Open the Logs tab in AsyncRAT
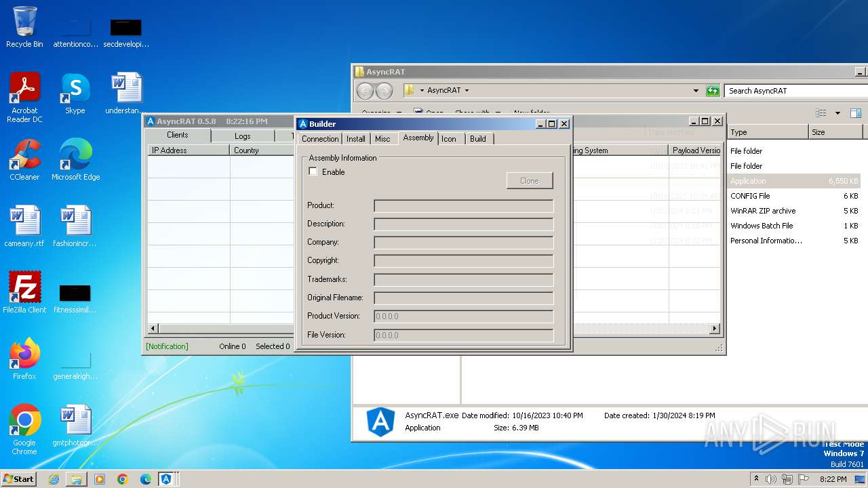This screenshot has height=488, width=868. coord(243,136)
